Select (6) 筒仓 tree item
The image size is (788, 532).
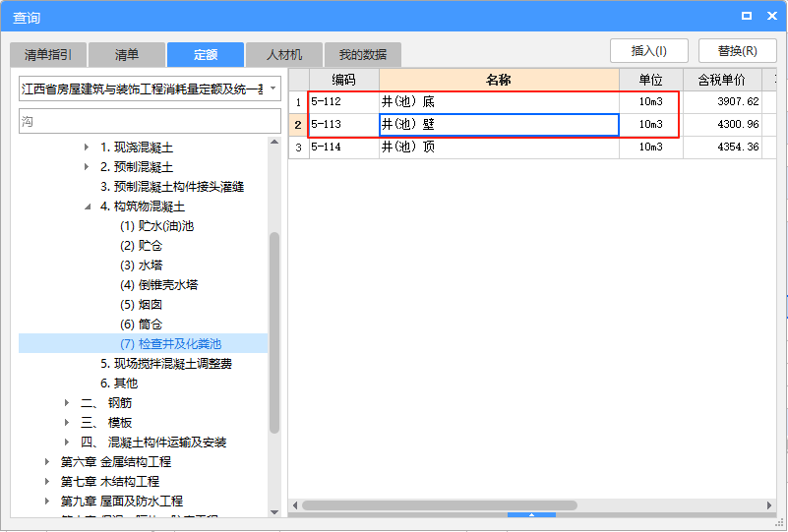(142, 325)
